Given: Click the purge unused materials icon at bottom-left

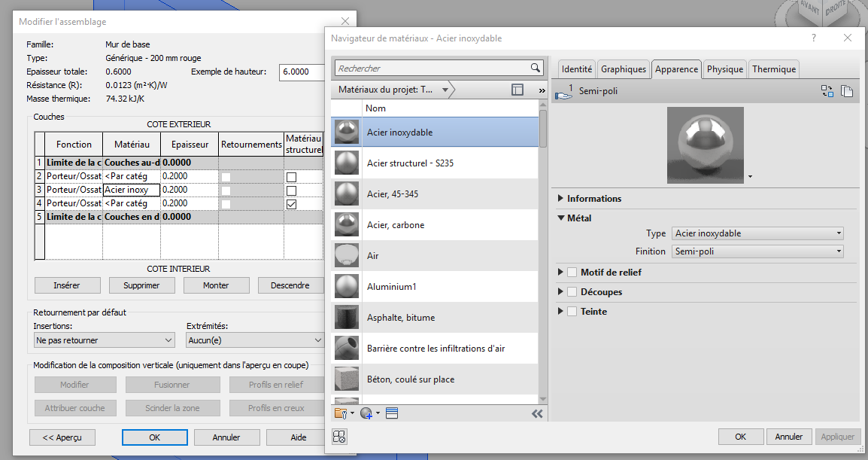Looking at the screenshot, I should pos(338,437).
